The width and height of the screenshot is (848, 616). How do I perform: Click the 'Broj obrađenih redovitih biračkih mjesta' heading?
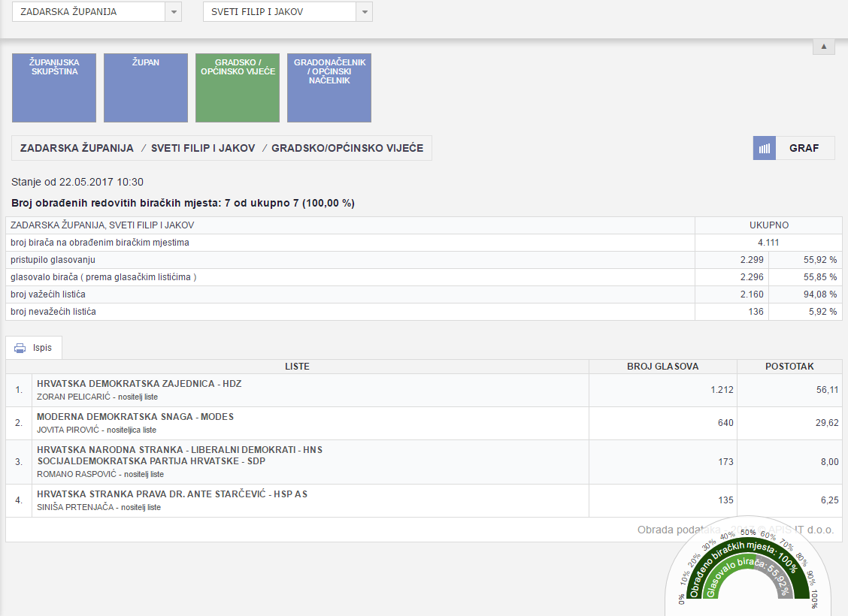(x=183, y=203)
